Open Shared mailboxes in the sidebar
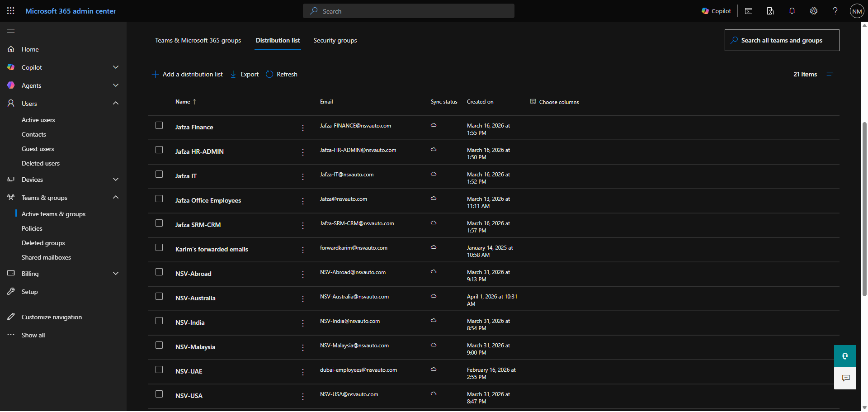 point(46,257)
